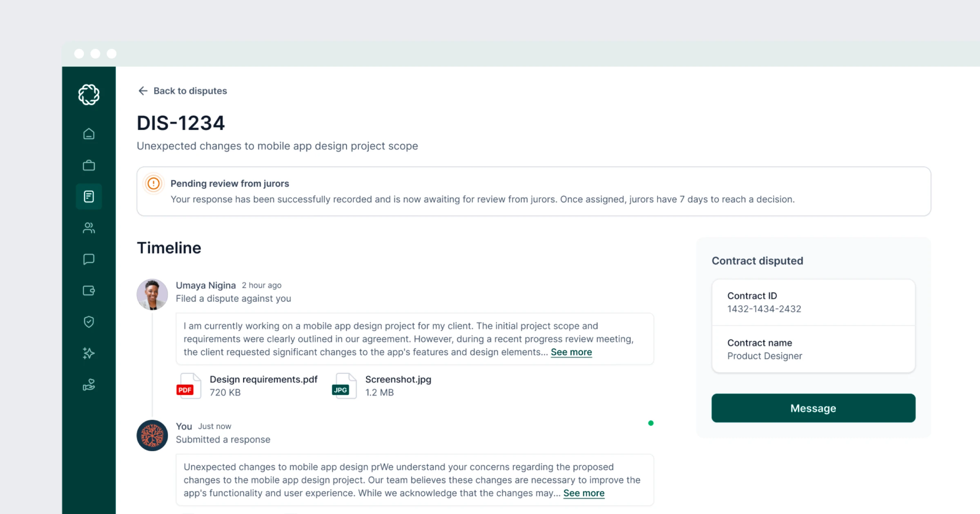Open the Wallet icon in the sidebar
Screen dimensions: 980x514
coord(89,290)
